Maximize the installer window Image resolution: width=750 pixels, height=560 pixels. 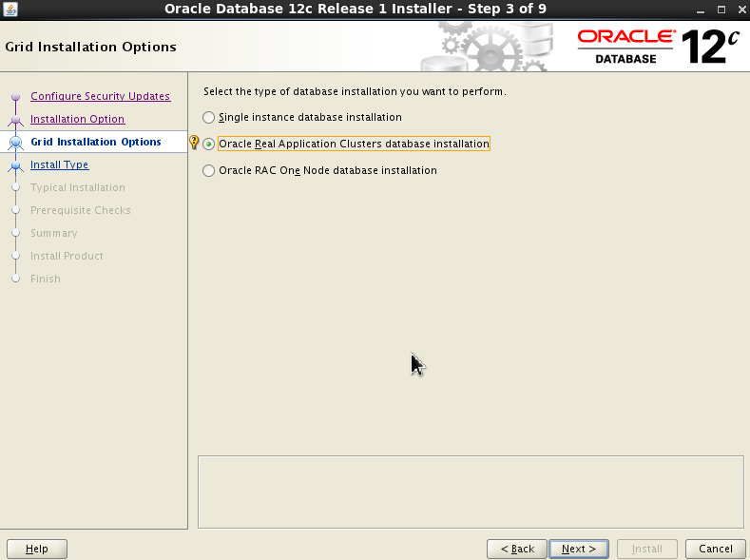click(721, 10)
